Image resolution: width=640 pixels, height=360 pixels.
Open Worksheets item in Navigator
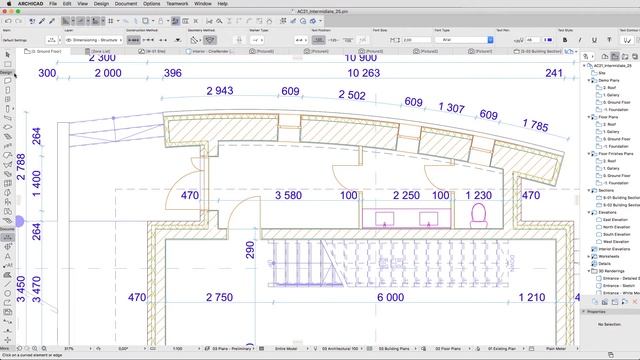coord(608,256)
